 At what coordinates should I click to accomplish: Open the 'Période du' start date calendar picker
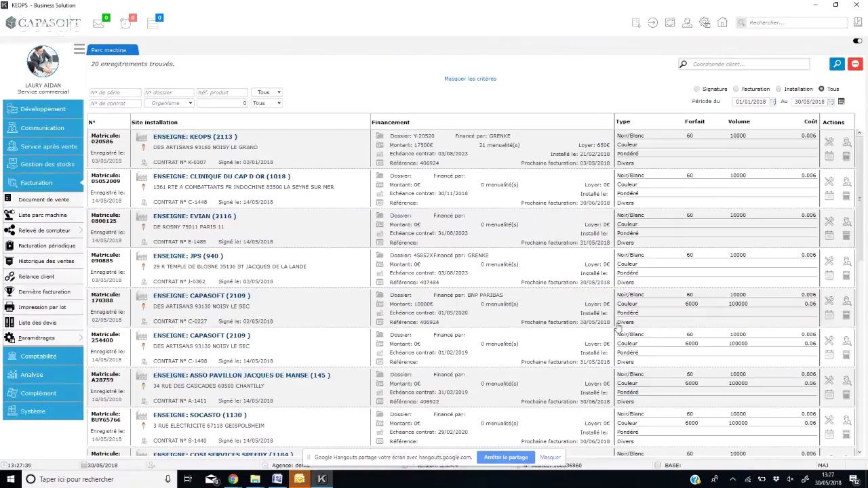tap(772, 102)
